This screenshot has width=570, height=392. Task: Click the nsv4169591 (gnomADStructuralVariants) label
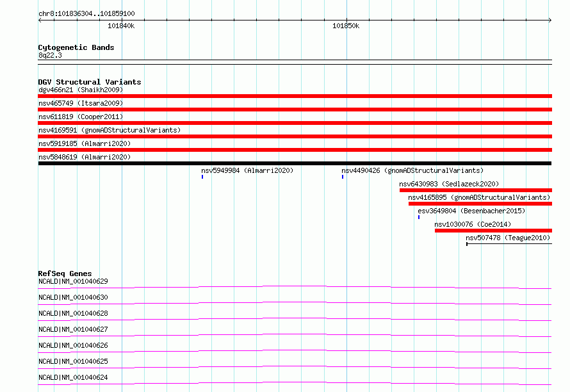[x=110, y=130]
